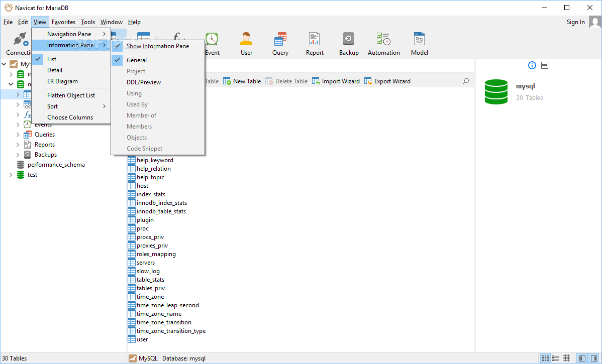Click the Events clock icon in tree
This screenshot has height=364, width=602.
tap(27, 125)
